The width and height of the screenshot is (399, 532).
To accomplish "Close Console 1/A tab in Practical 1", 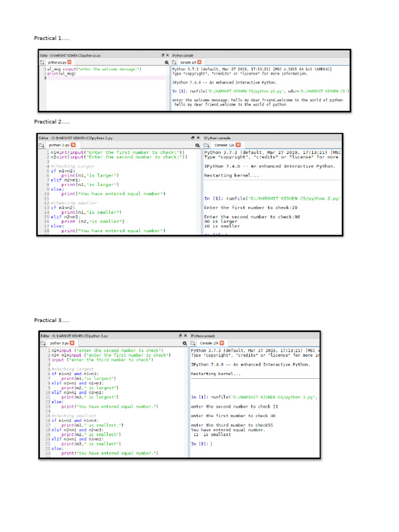I will pyautogui.click(x=199, y=62).
